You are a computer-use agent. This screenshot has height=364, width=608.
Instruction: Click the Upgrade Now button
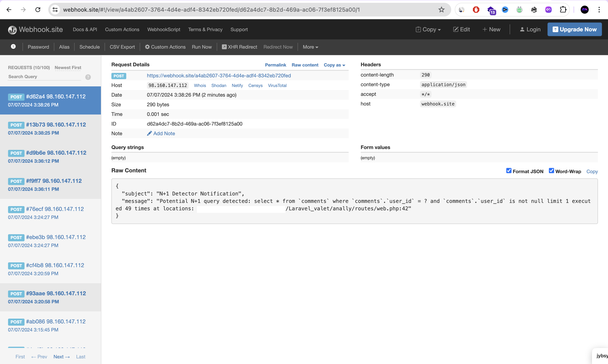point(575,29)
